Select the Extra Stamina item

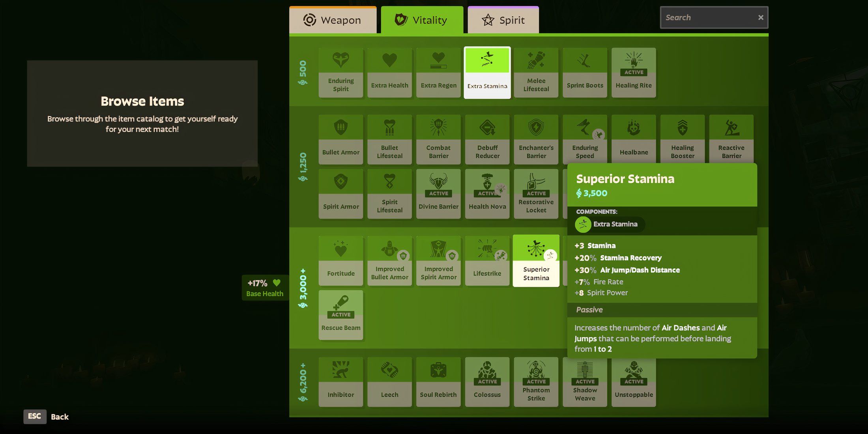pyautogui.click(x=487, y=73)
